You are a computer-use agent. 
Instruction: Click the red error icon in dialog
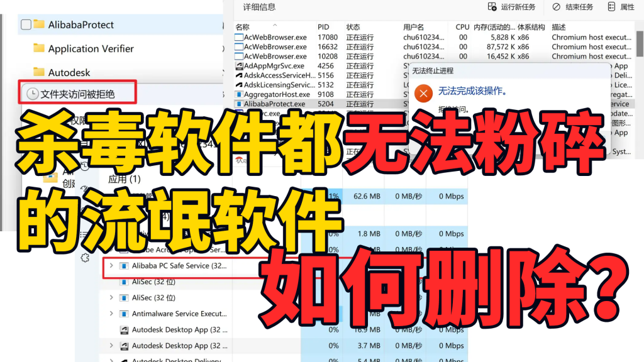point(424,94)
